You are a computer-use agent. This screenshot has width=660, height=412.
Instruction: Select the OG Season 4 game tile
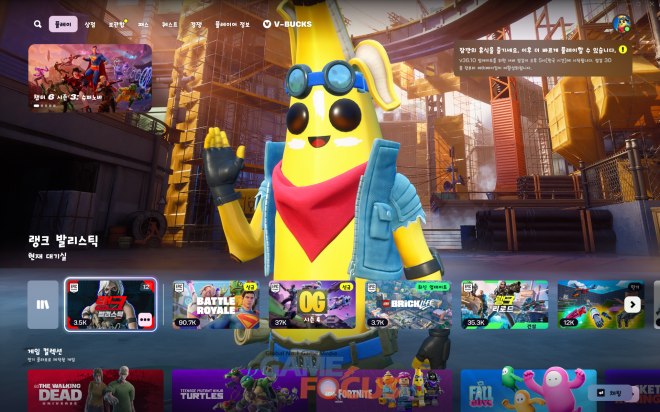(x=312, y=305)
